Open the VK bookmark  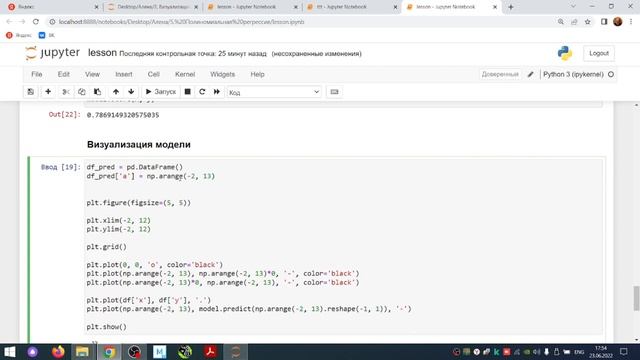[x=47, y=36]
